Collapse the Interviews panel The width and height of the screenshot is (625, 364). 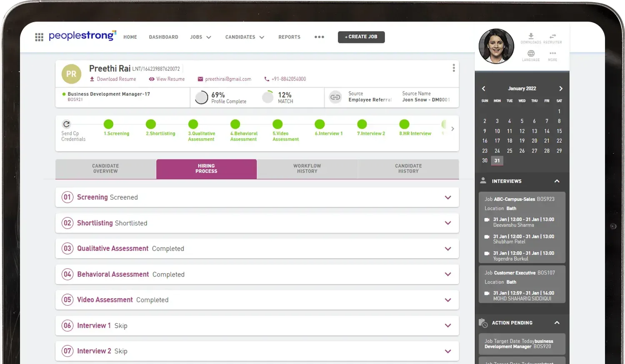tap(557, 181)
